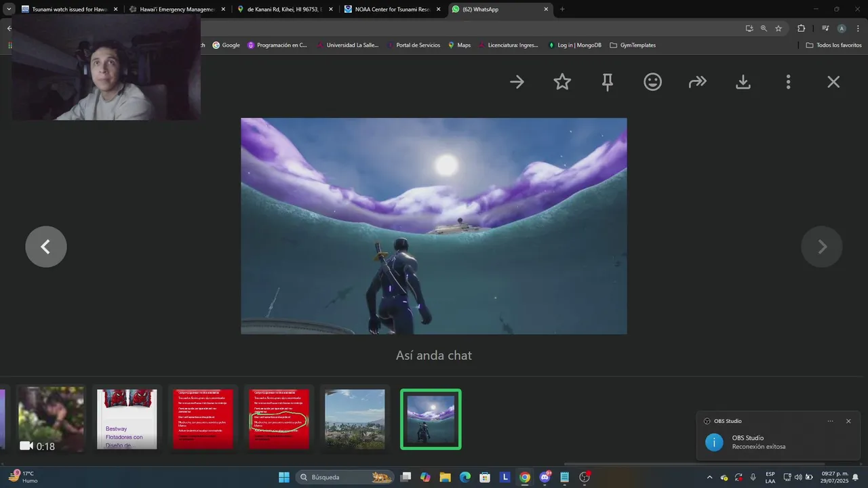Open the Log in | MongoDB bookmark
Screen dimensions: 868x488
574,45
